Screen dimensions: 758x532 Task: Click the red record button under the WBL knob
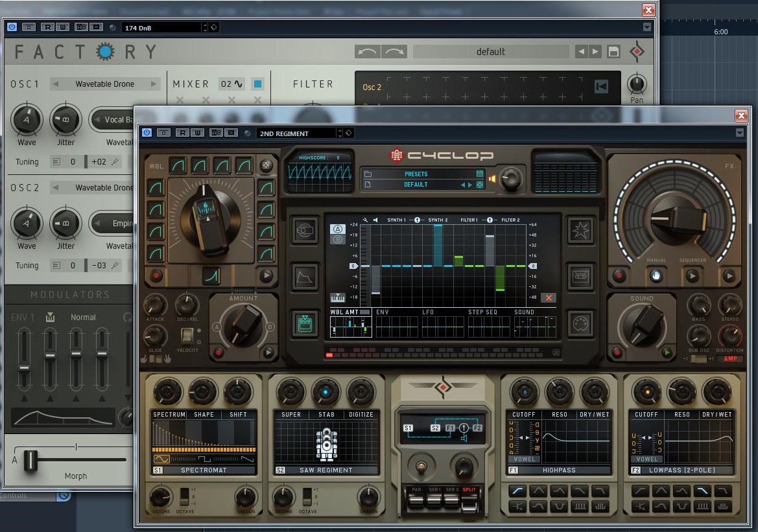coord(156,275)
